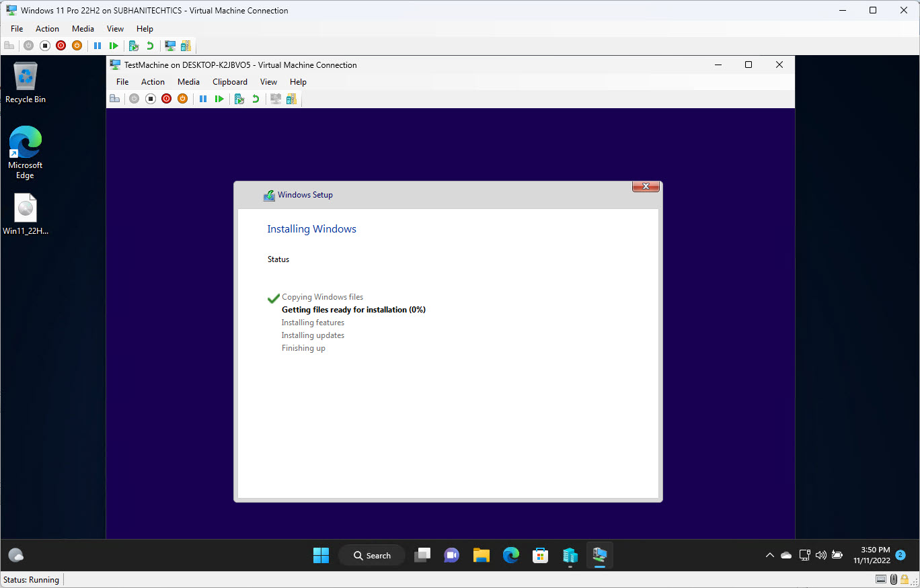Open the volume control from the system tray

pyautogui.click(x=820, y=555)
